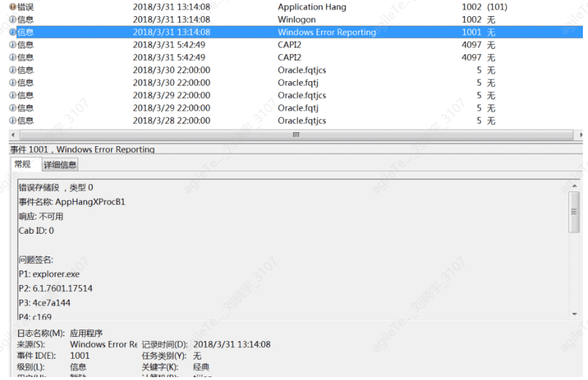The image size is (588, 380).
Task: Click info icon of 2018/3/30 Oracle.fqtj event
Action: (12, 83)
